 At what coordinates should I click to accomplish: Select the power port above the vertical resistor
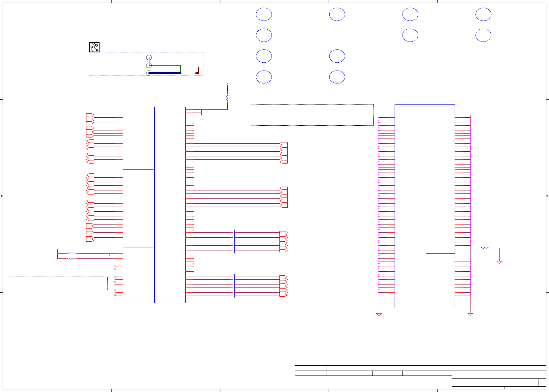[227, 84]
